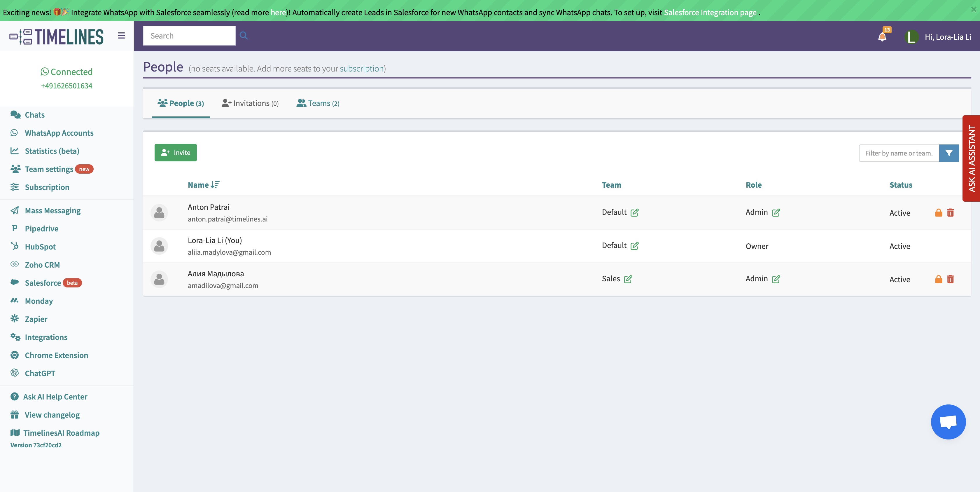
Task: Lock Алия Мадылова using the orange lock icon
Action: pyautogui.click(x=938, y=279)
